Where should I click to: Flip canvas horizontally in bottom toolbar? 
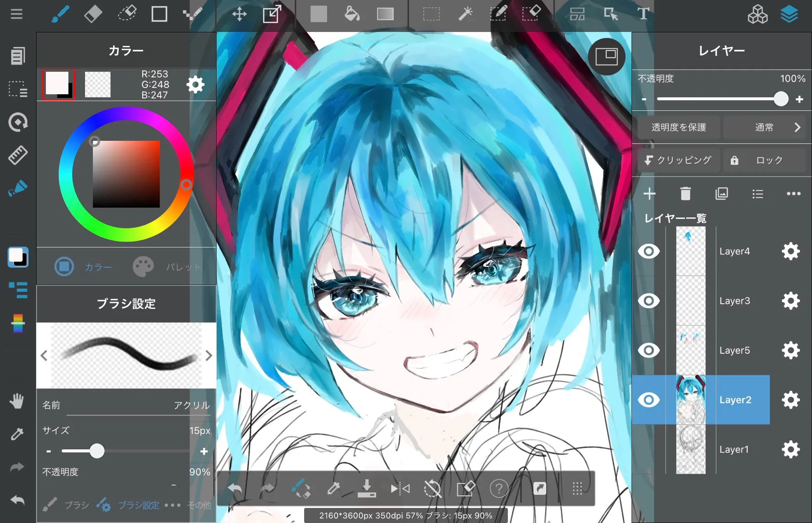tap(400, 489)
